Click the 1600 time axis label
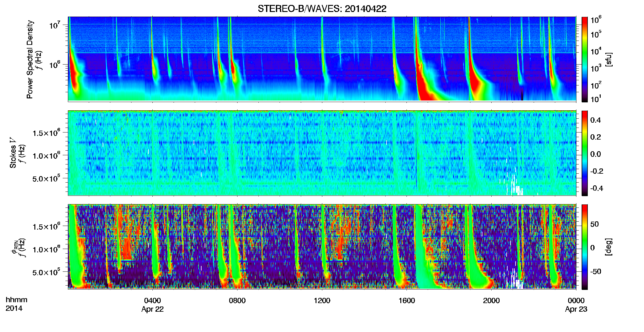Screen dimensions: 644x332 click(x=407, y=301)
